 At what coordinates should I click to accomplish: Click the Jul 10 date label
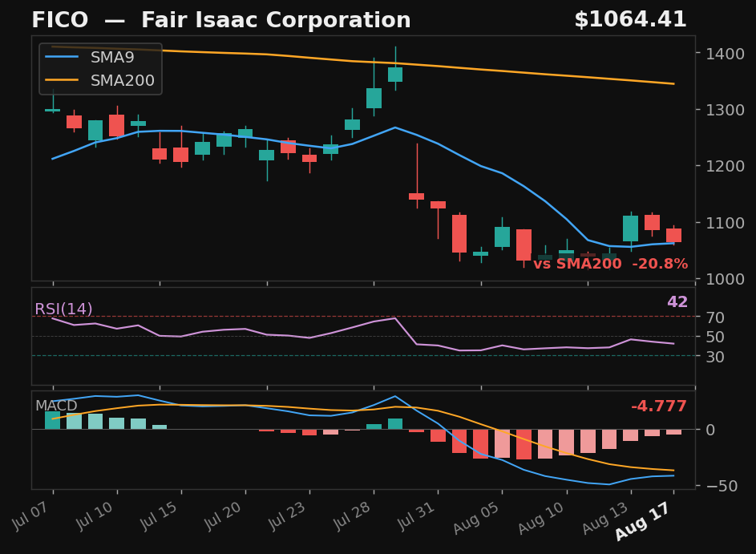(94, 516)
